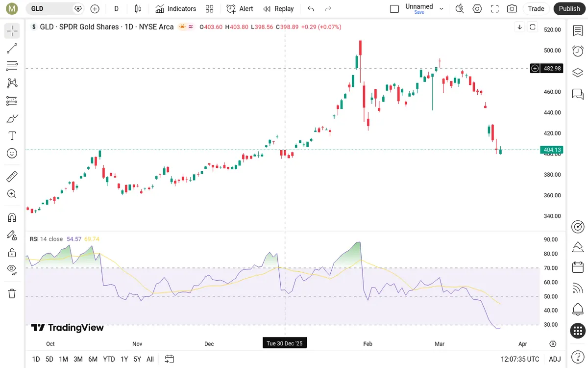Open the chart patterns tool
The width and height of the screenshot is (588, 368).
(12, 83)
